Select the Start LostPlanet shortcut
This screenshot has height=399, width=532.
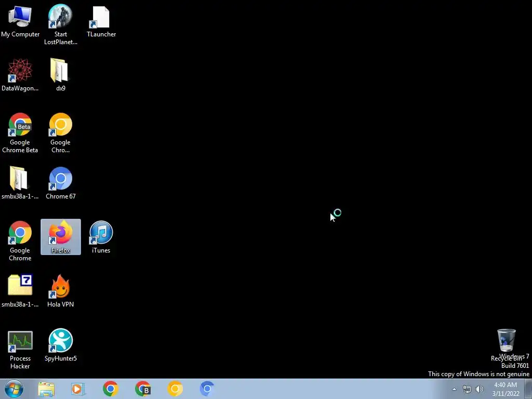[x=60, y=24]
